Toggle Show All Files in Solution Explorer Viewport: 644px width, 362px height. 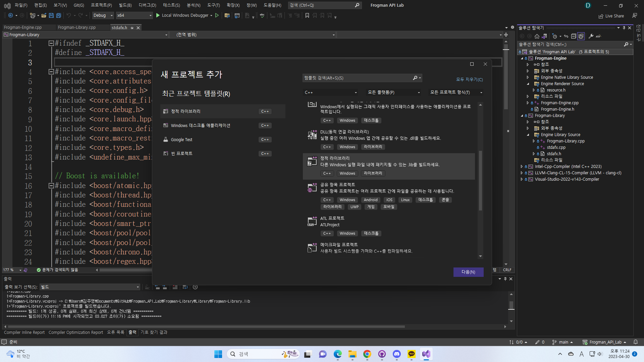pos(581,36)
